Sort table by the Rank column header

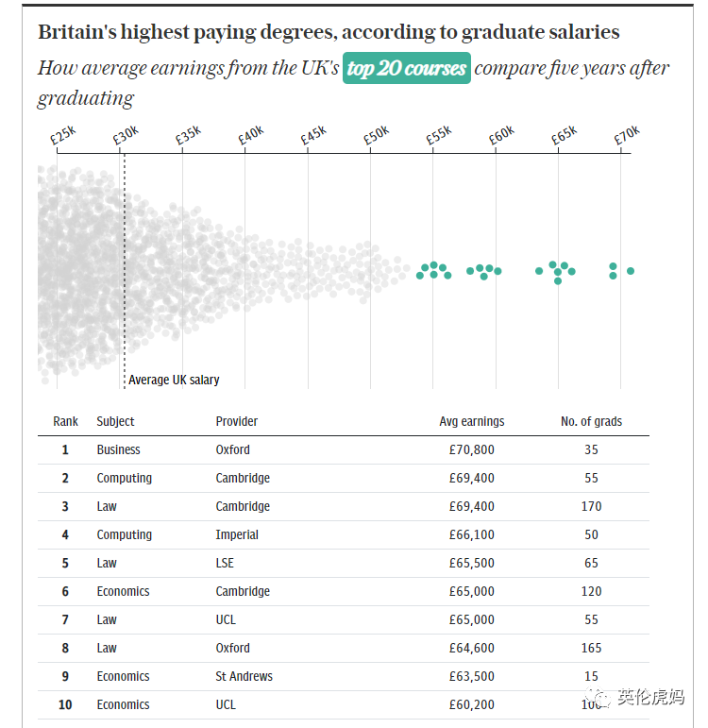coord(65,421)
